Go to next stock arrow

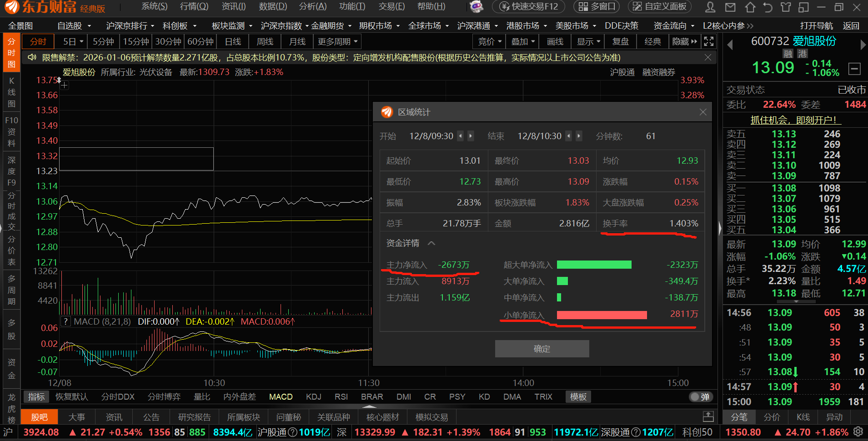(x=863, y=45)
